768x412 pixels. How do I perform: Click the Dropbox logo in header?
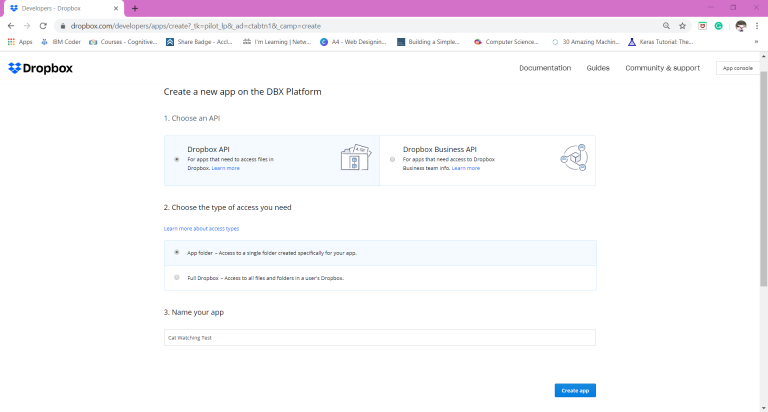pos(40,68)
